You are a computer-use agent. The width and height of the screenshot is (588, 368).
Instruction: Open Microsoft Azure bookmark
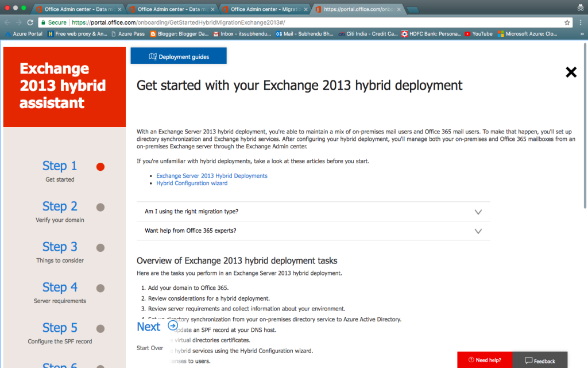click(527, 34)
